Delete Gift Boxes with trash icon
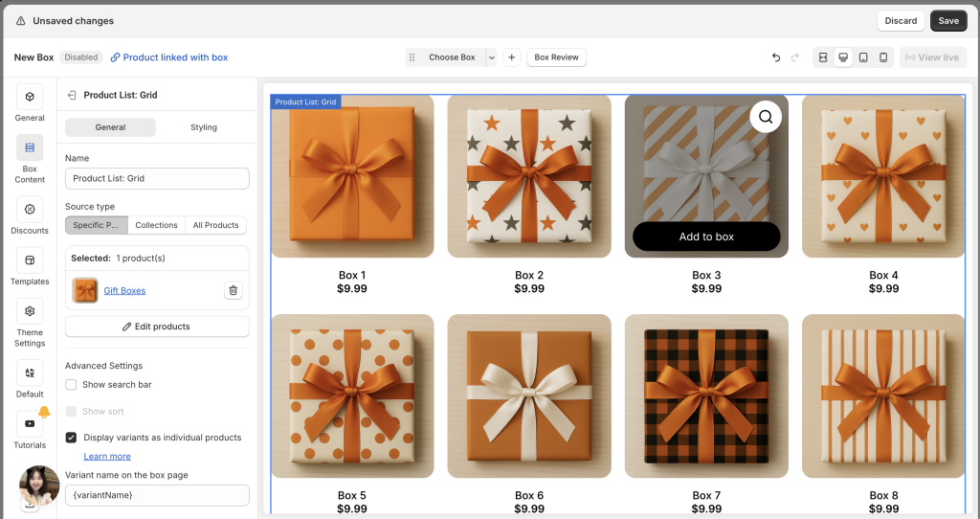Screen dimensions: 980x519 click(x=234, y=290)
